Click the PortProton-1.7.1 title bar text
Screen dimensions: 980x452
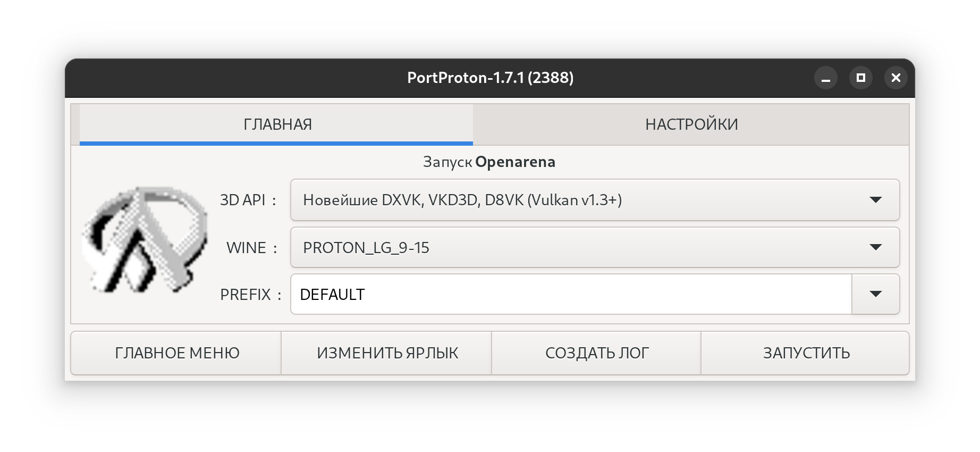(490, 78)
